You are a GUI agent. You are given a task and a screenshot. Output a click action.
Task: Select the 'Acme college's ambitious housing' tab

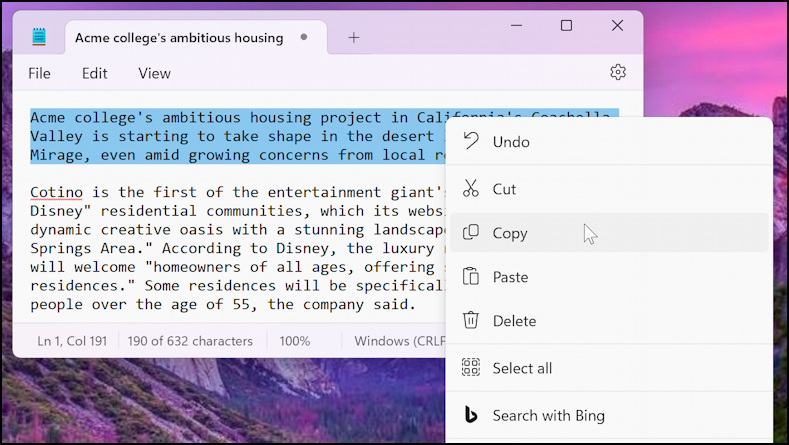(196, 38)
